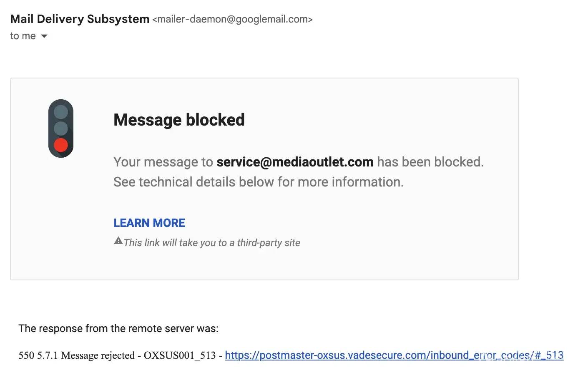
Task: Click "See technical details below for more information"
Action: (x=258, y=182)
